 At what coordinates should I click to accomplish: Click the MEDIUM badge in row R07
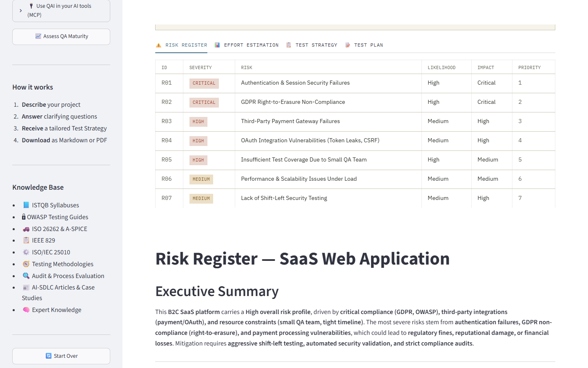coord(201,199)
